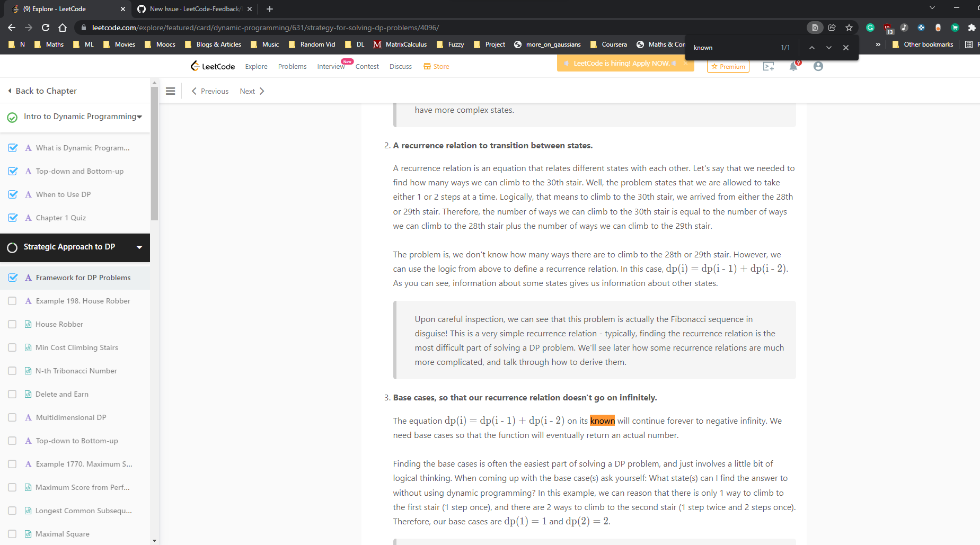Collapse Intro to Dynamic Programming chapter
Image resolution: width=980 pixels, height=545 pixels.
pyautogui.click(x=139, y=117)
